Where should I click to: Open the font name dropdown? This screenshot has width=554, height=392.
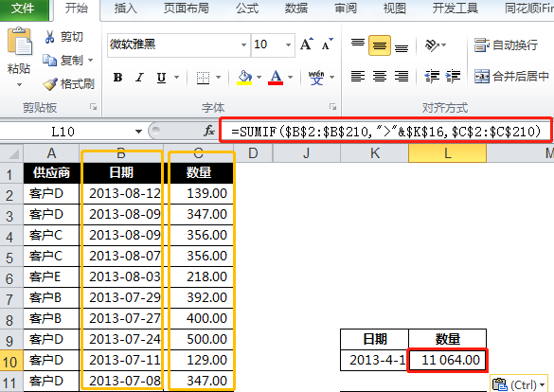point(243,45)
